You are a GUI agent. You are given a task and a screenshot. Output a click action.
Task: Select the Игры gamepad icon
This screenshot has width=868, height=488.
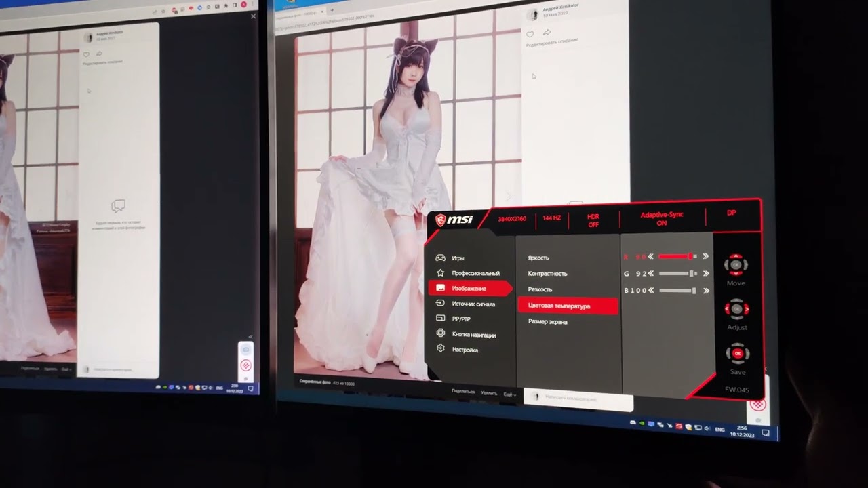[x=440, y=258]
